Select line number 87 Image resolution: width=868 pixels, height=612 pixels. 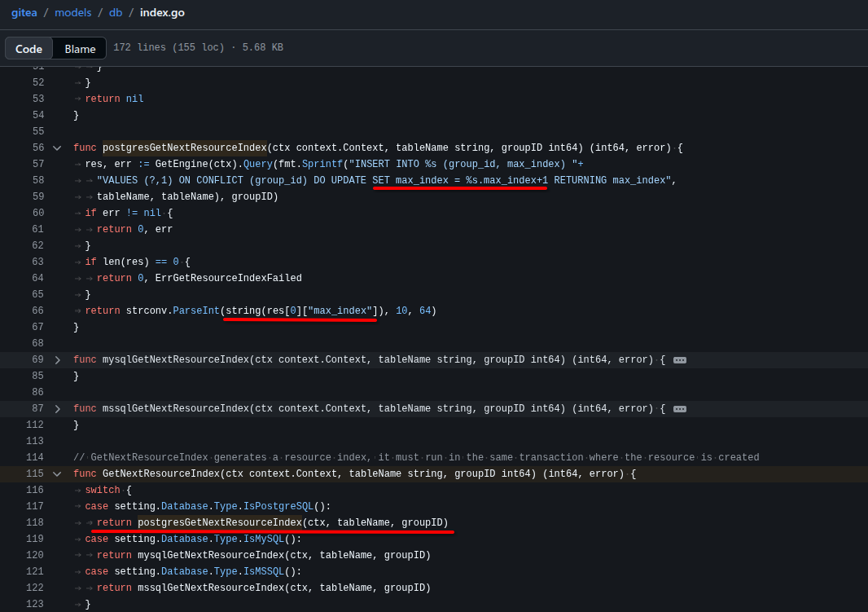point(38,409)
